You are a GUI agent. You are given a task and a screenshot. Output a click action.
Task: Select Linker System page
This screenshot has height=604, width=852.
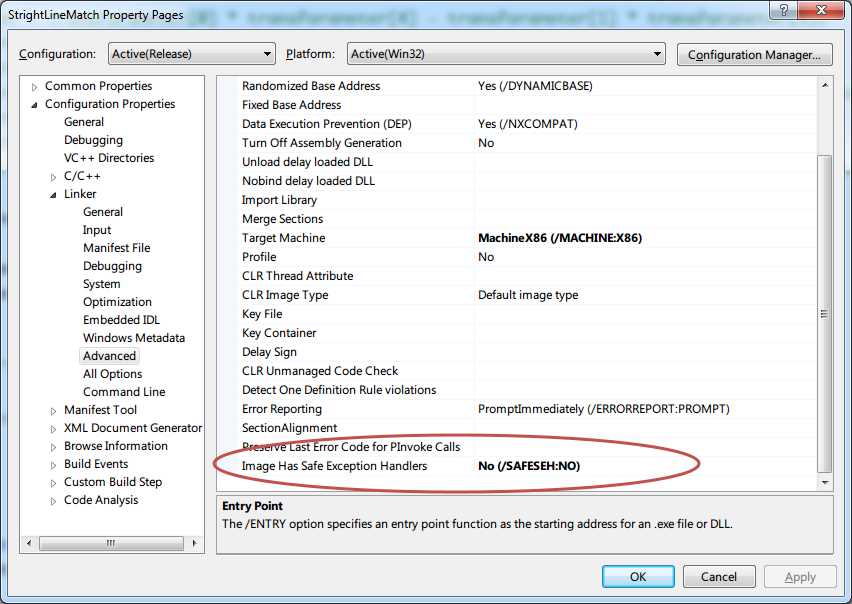click(x=102, y=284)
